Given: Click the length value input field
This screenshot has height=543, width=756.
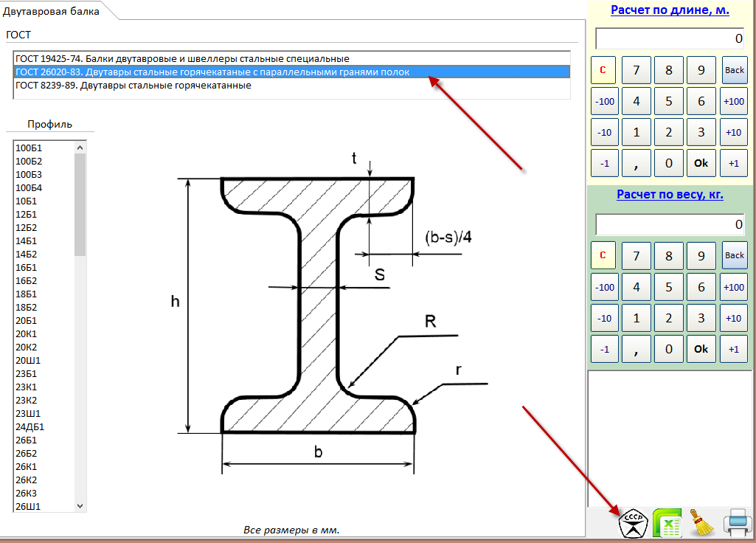Looking at the screenshot, I should tap(670, 38).
